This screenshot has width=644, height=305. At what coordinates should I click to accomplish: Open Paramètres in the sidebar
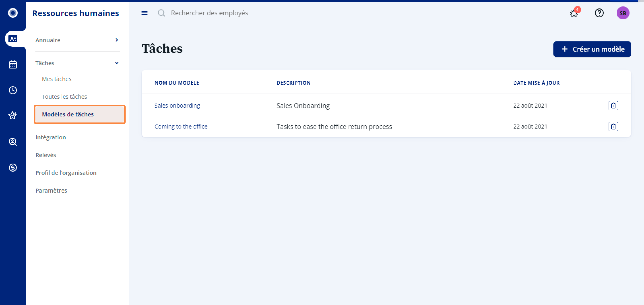pos(51,191)
